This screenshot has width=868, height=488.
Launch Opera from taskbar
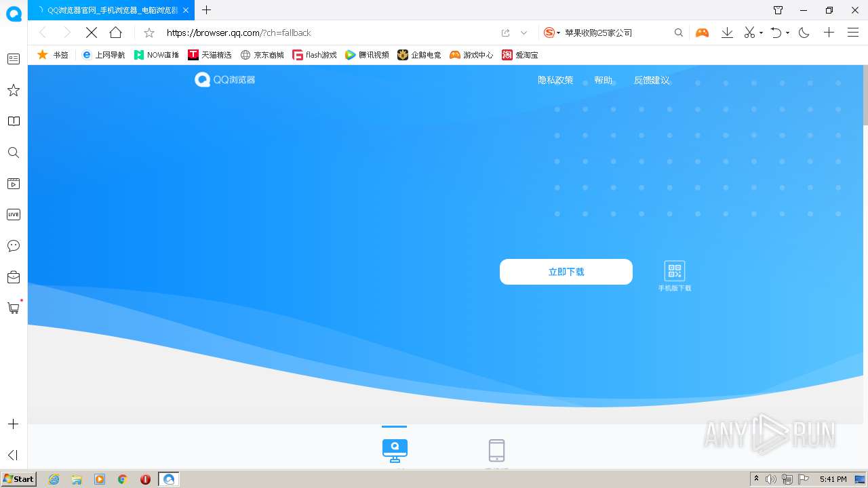click(145, 479)
